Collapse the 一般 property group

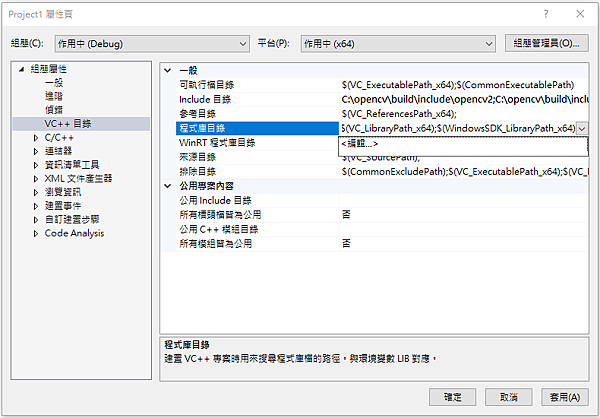168,70
